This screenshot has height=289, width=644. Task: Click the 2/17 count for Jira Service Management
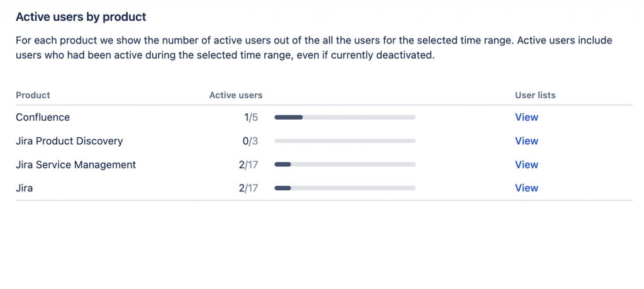[248, 165]
